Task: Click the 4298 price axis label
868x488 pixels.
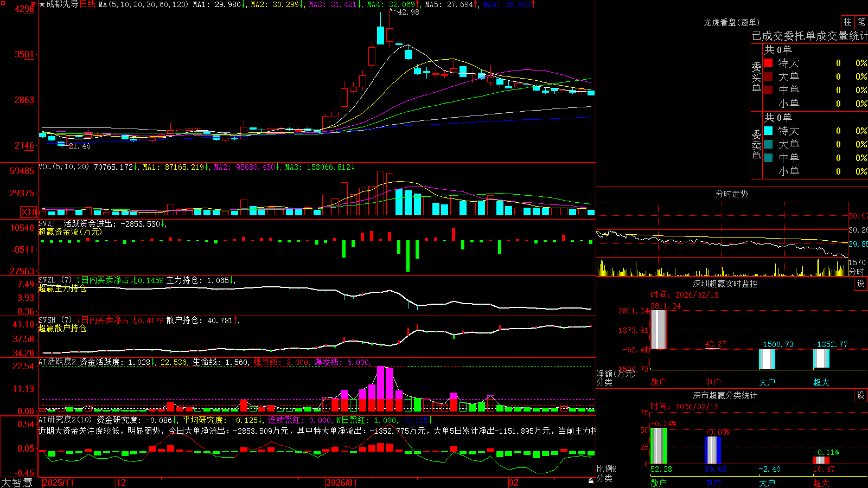Action: click(x=25, y=9)
